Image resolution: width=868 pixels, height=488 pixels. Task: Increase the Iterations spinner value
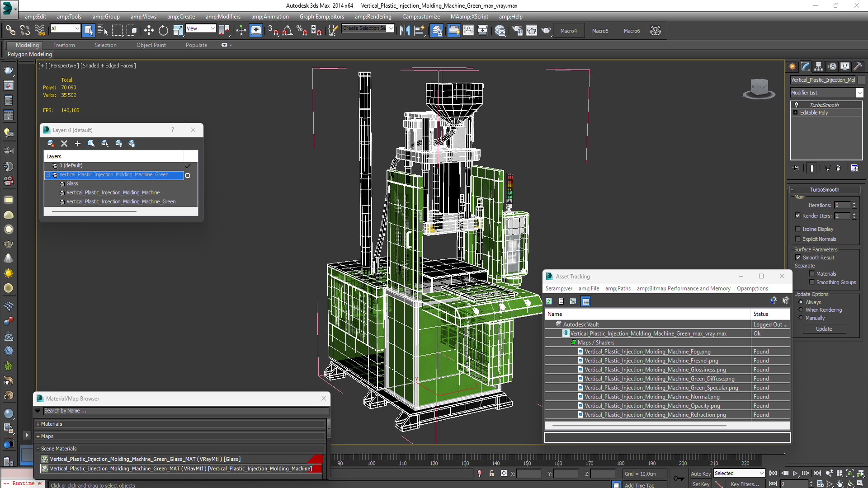click(854, 203)
